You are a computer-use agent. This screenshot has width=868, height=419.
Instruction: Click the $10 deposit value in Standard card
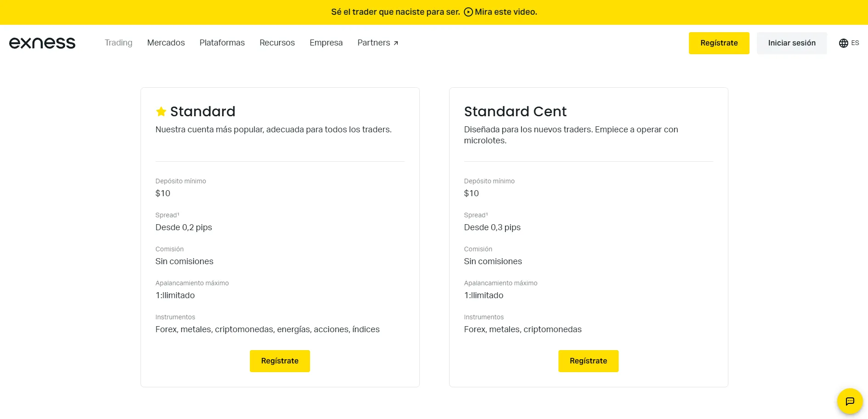[163, 193]
